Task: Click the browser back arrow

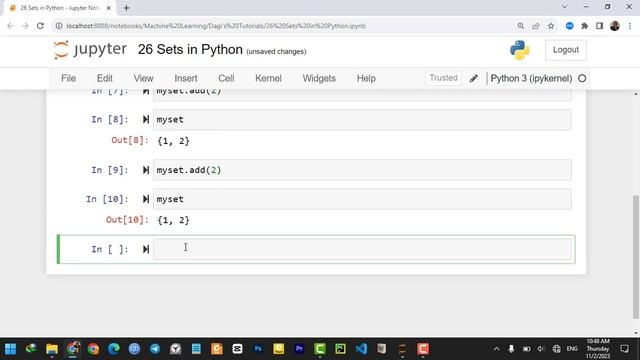Action: (x=10, y=26)
